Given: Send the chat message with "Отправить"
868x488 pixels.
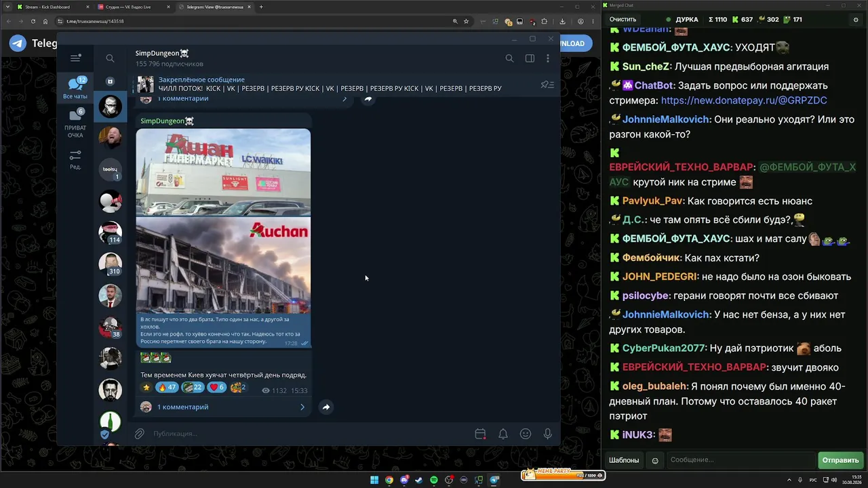Looking at the screenshot, I should tap(840, 460).
